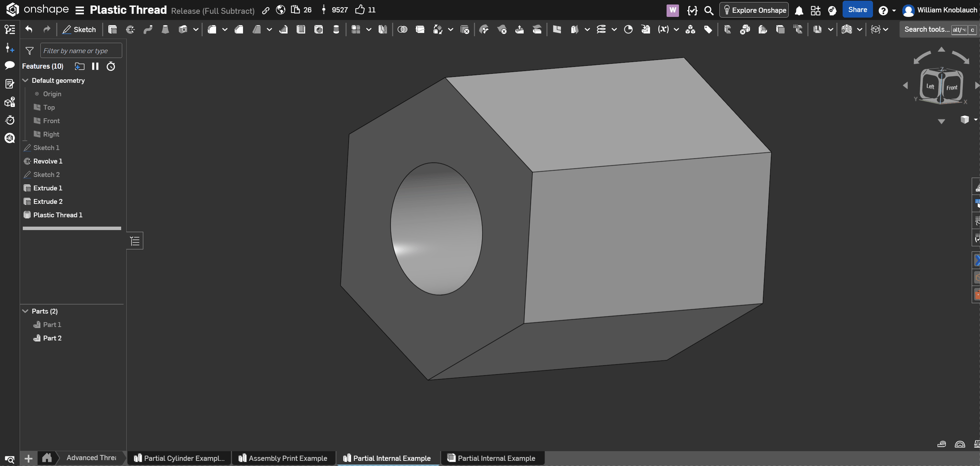Click the Undo arrow

click(x=29, y=29)
